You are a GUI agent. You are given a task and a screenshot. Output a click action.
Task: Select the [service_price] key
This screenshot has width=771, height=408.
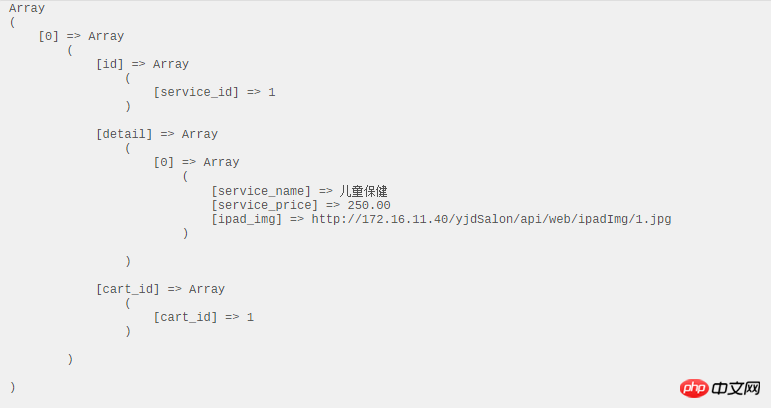point(264,205)
